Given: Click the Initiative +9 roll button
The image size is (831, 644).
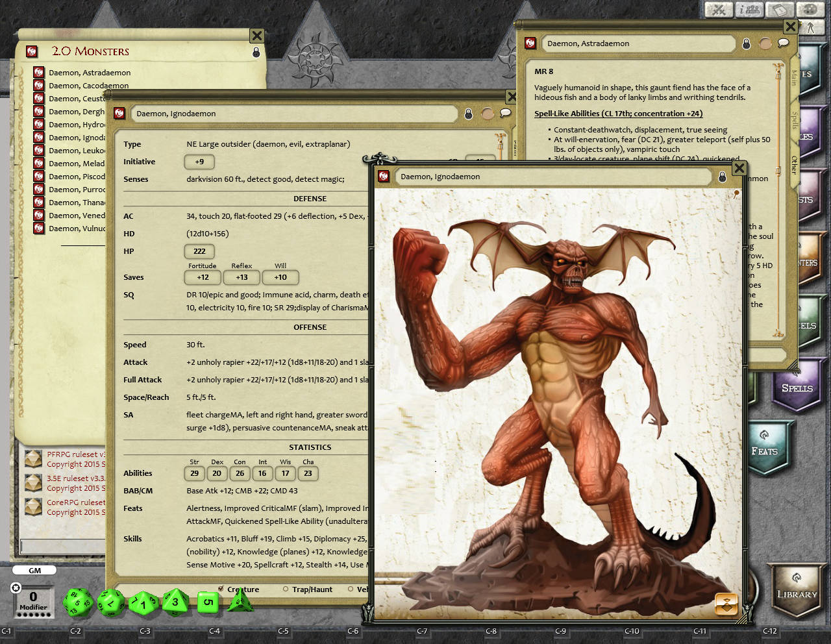Looking at the screenshot, I should (x=199, y=162).
